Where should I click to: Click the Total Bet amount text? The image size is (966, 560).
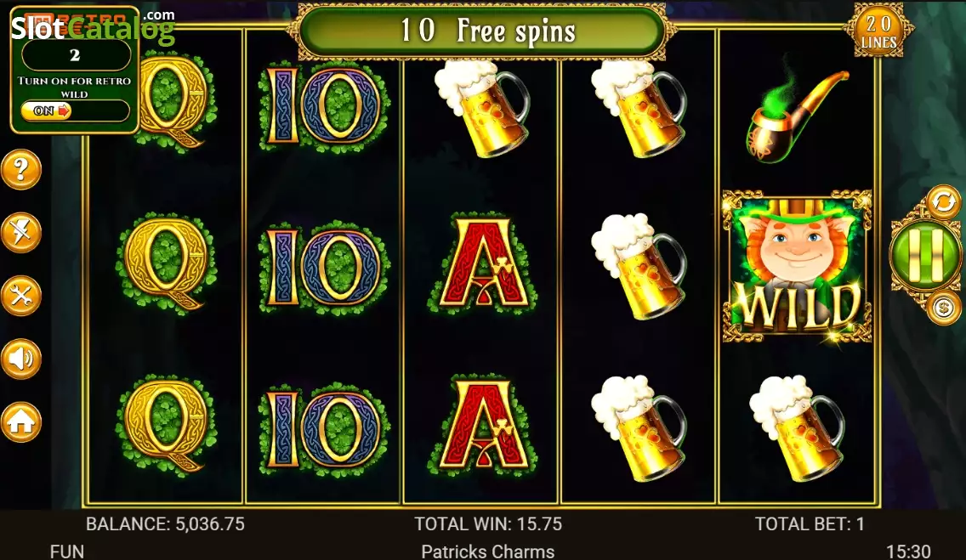coord(810,523)
